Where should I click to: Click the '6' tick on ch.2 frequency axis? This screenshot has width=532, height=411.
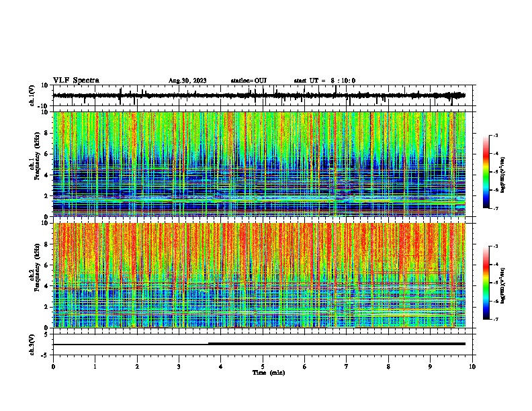47,265
